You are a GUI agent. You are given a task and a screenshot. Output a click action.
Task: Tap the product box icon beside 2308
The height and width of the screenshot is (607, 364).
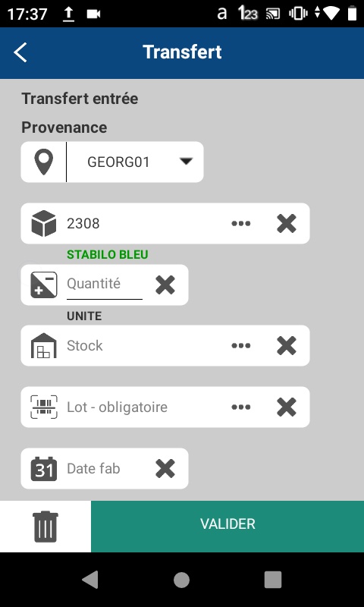pyautogui.click(x=44, y=223)
